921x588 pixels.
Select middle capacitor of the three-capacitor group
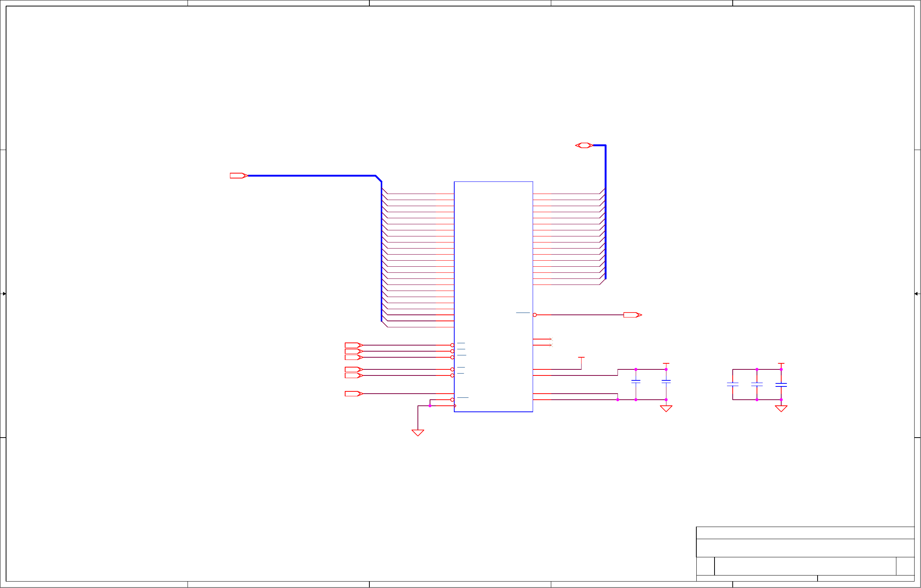757,385
